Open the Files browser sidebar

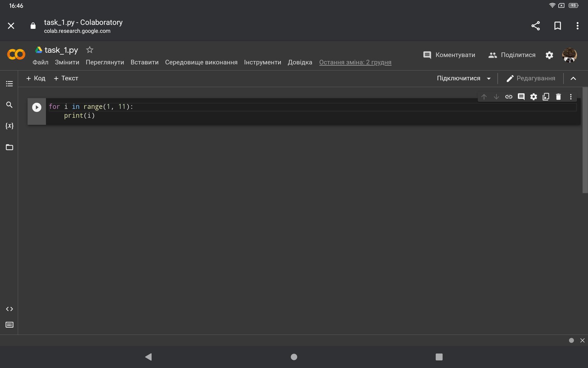[x=9, y=147]
